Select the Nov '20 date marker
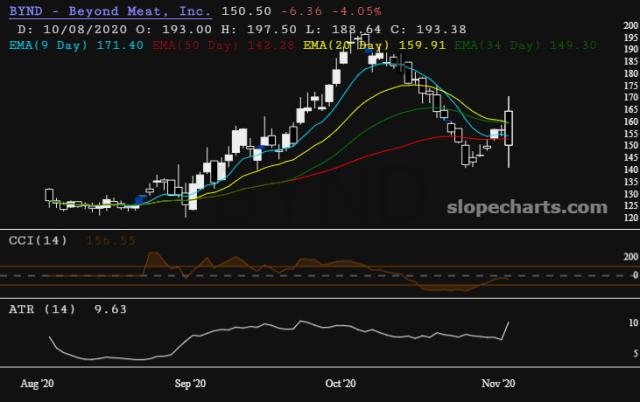The width and height of the screenshot is (640, 402). [x=498, y=383]
